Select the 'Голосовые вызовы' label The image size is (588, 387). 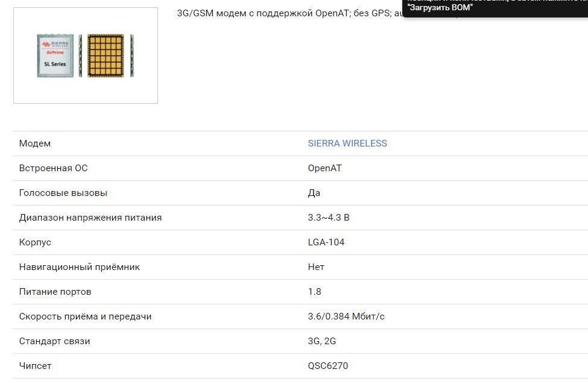(63, 193)
